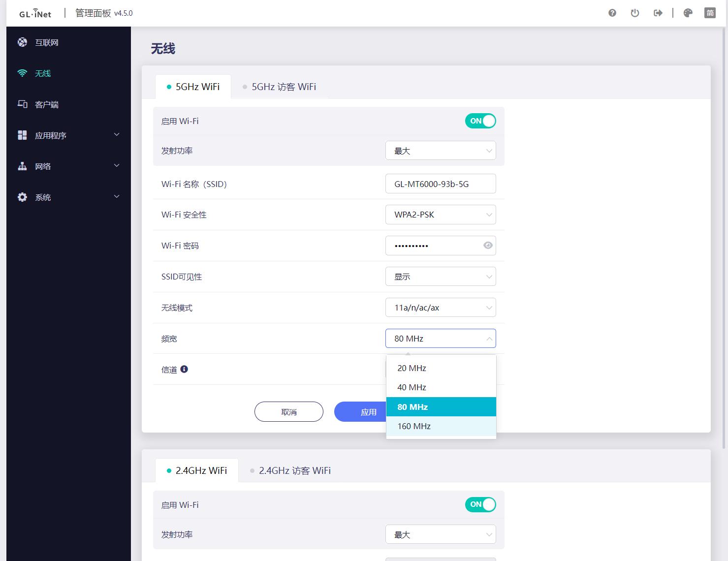Image resolution: width=728 pixels, height=561 pixels.
Task: Open the 发射功率 dropdown set to 最大
Action: coord(441,150)
